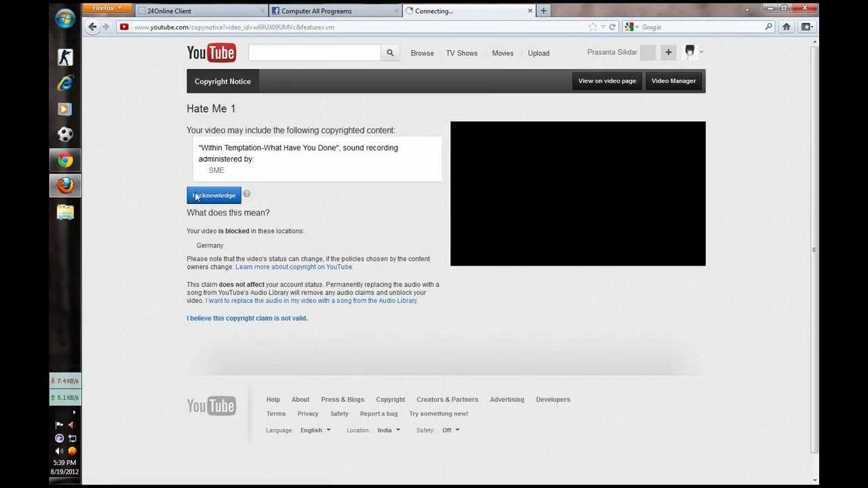Screen dimensions: 868x488
Task: Click the Firefox forward arrow
Action: click(x=106, y=27)
